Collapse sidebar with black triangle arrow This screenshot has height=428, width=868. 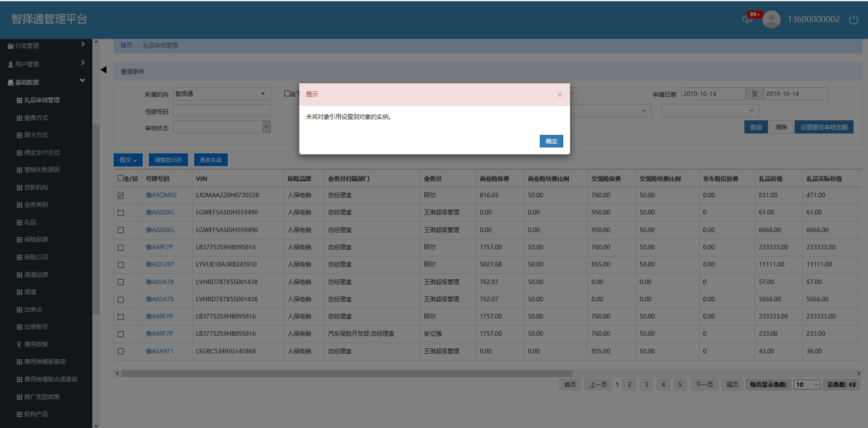(x=103, y=70)
